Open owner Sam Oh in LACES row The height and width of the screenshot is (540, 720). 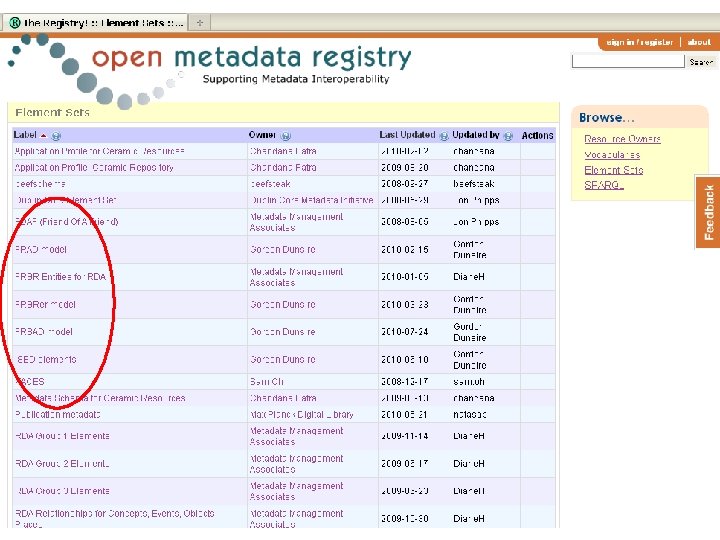[267, 382]
